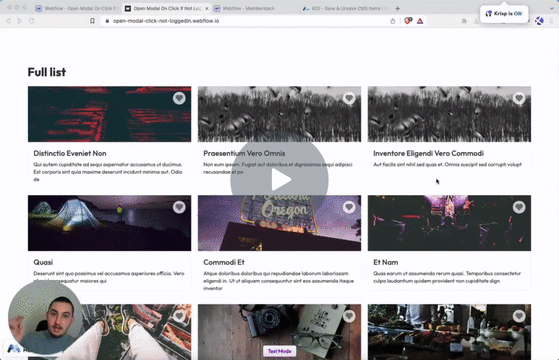Click the address bar URL field

coord(246,21)
